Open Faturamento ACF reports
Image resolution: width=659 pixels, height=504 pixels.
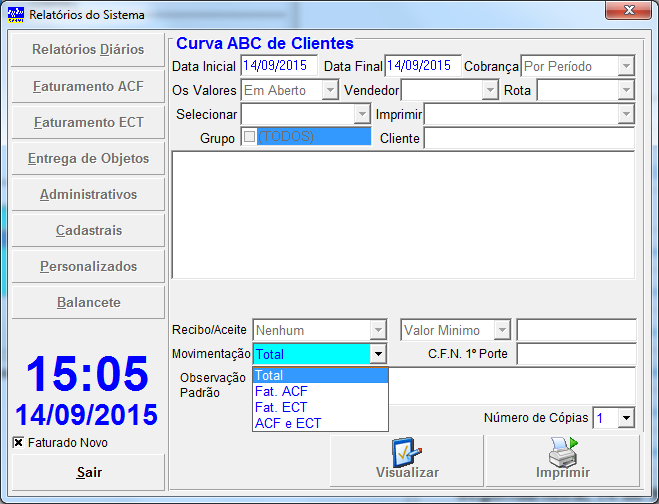(88, 86)
